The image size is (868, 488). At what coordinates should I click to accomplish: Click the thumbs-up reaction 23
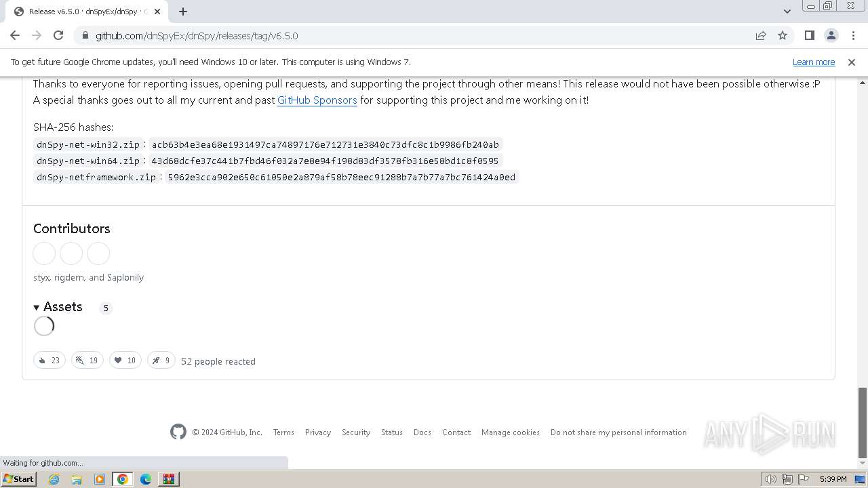[x=50, y=361]
